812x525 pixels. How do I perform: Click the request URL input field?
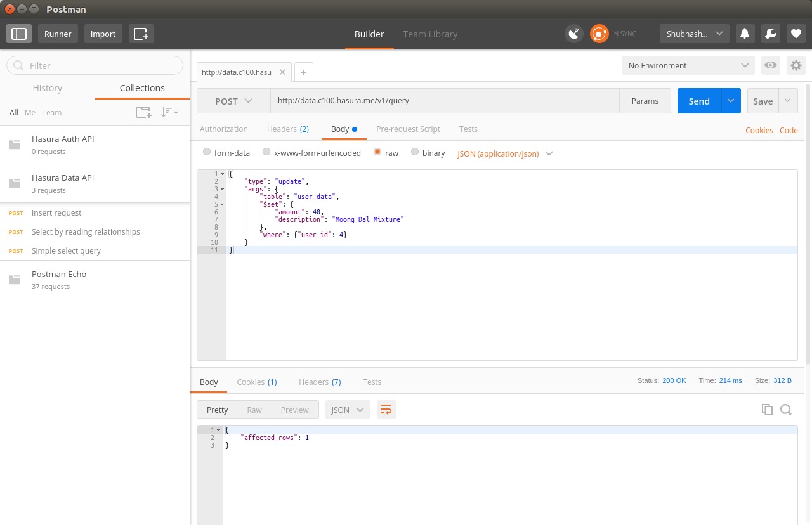[x=445, y=101]
